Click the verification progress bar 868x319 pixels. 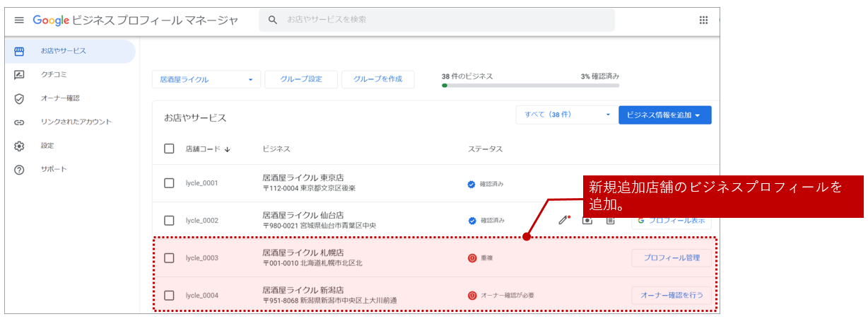point(530,86)
